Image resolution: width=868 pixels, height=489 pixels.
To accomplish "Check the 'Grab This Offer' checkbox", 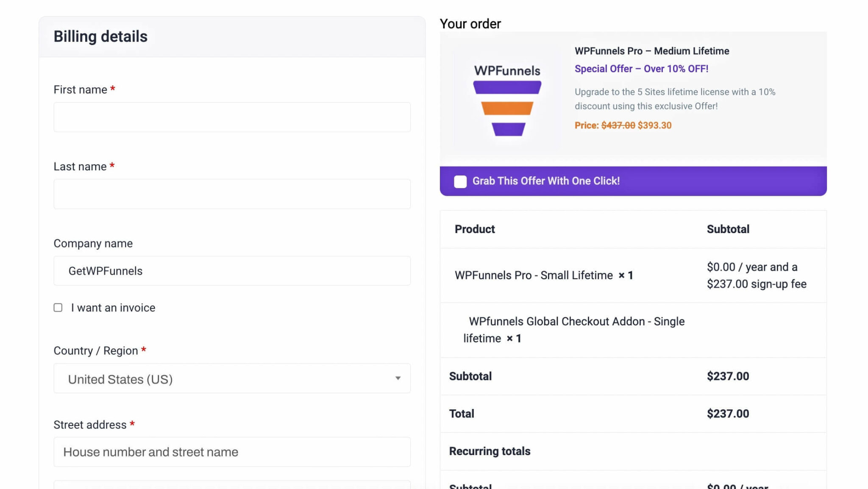I will point(460,181).
